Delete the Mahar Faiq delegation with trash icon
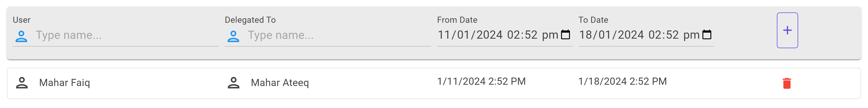The image size is (868, 108). click(787, 83)
